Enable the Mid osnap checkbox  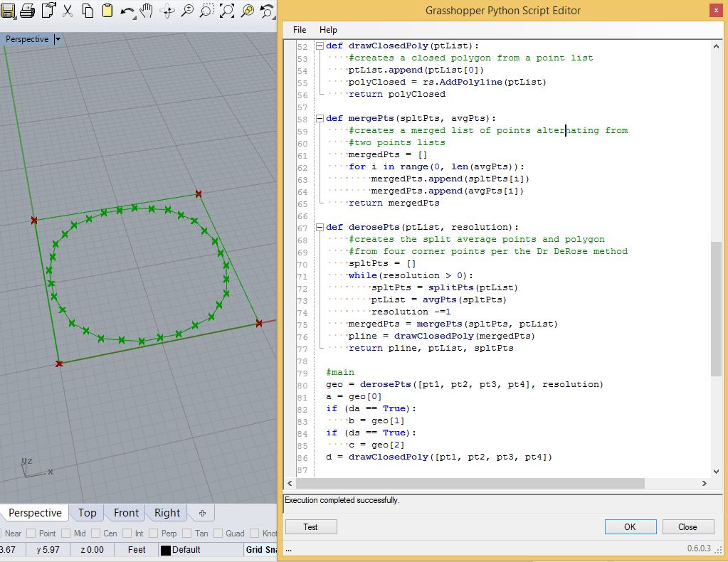pos(65,534)
